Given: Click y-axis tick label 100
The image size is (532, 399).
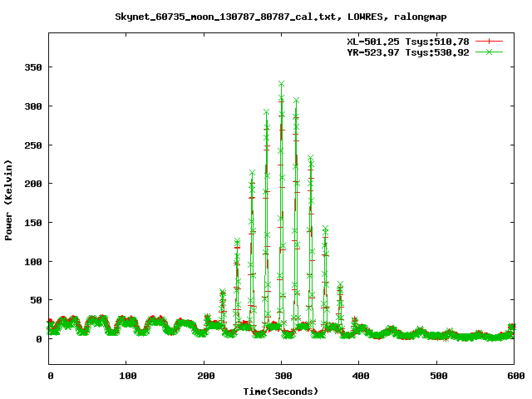Looking at the screenshot, I should 33,262.
